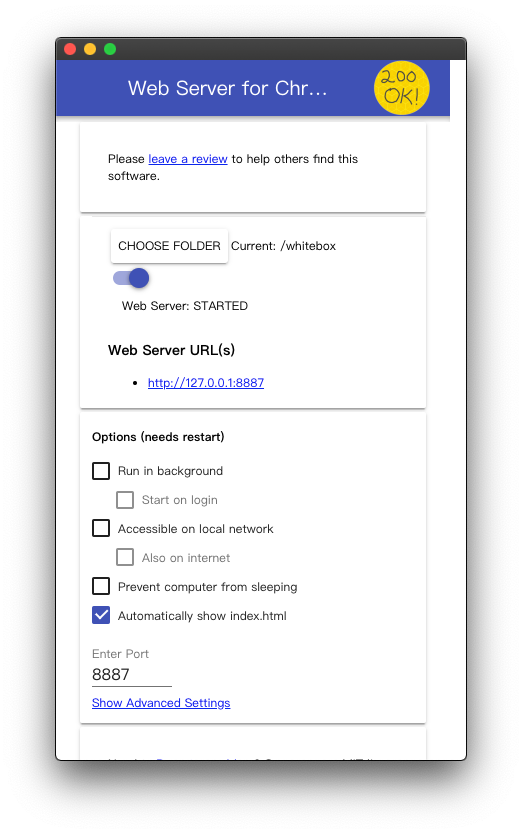Image resolution: width=522 pixels, height=834 pixels.
Task: Open the http://127.0.0.1:8887 server URL
Action: click(206, 383)
